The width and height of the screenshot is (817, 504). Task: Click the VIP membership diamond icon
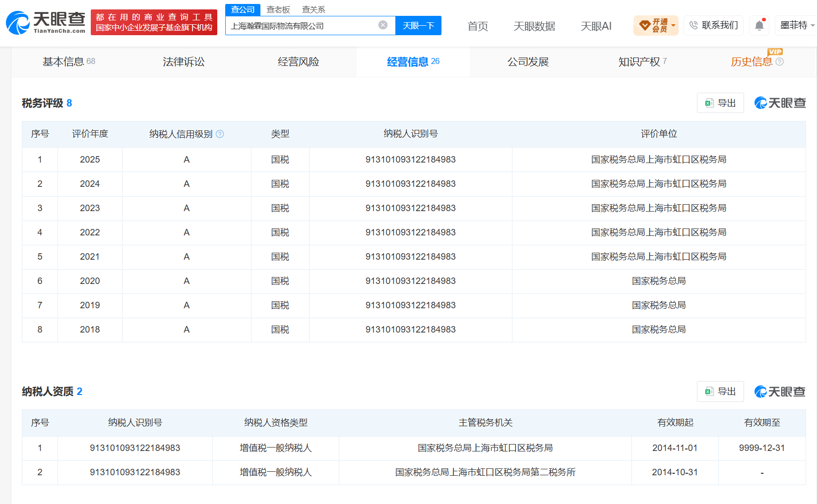644,25
